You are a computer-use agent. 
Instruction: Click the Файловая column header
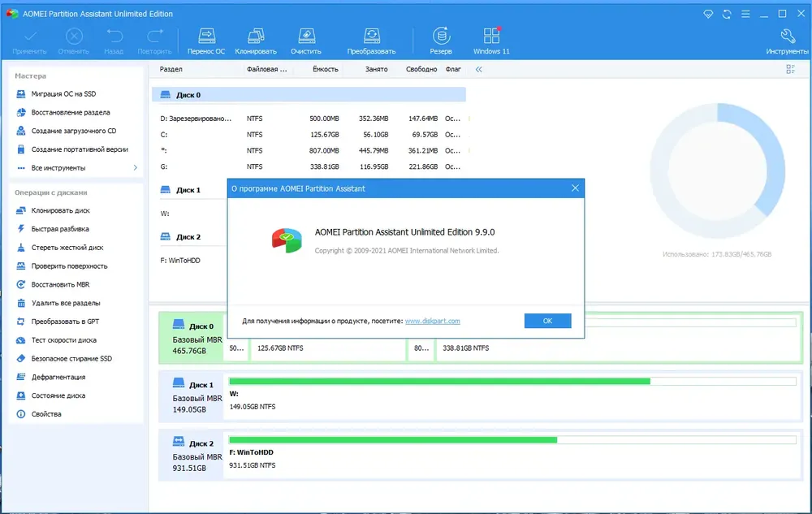coord(266,69)
